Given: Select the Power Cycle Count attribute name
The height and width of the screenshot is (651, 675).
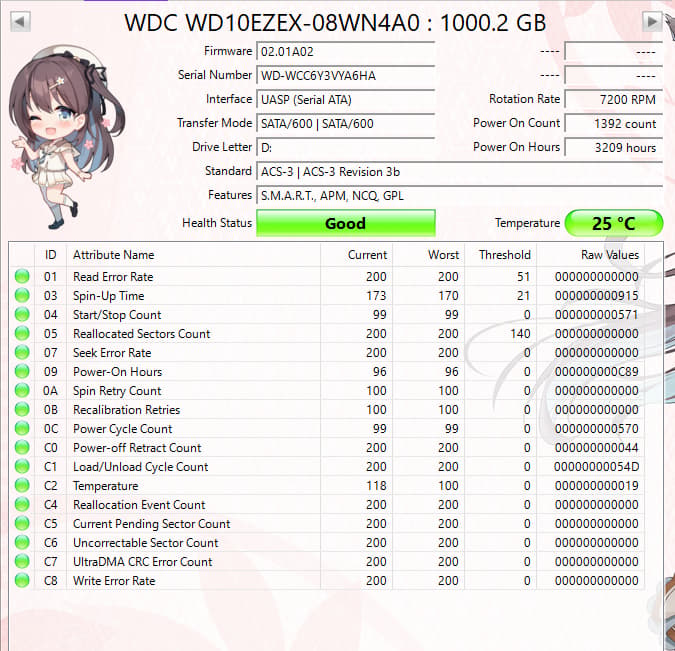Looking at the screenshot, I should coord(123,429).
